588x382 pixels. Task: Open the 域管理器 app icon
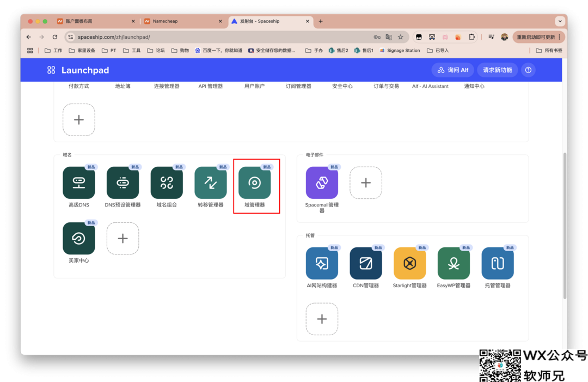[255, 183]
